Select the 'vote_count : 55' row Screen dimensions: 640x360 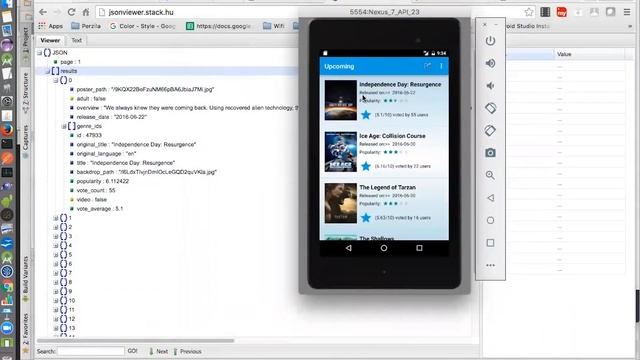[93, 191]
